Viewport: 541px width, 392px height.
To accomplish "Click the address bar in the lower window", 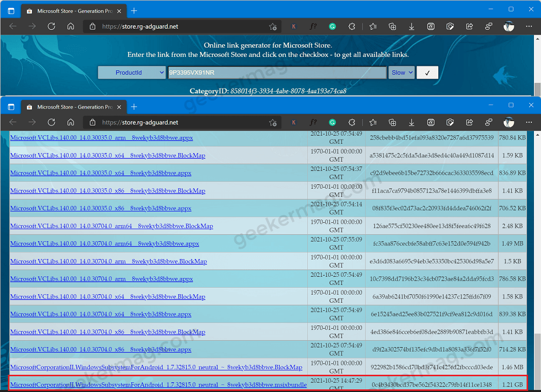I will [x=182, y=122].
